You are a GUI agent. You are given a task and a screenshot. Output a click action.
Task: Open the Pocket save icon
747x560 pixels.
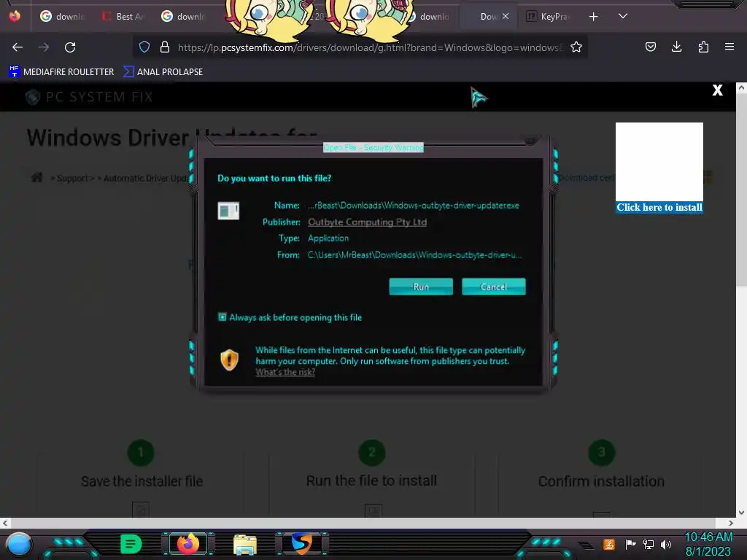(x=650, y=47)
